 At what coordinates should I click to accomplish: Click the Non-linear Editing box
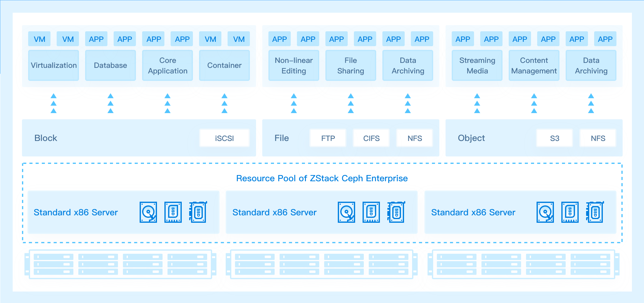tap(294, 65)
